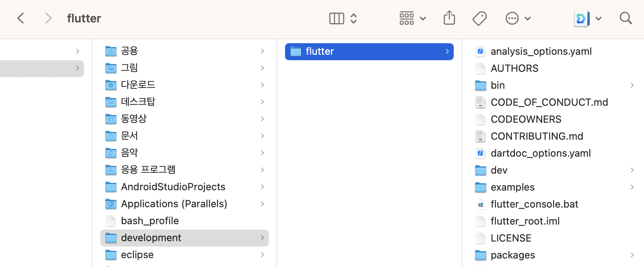Select the CODEOWNERS file

pyautogui.click(x=526, y=119)
